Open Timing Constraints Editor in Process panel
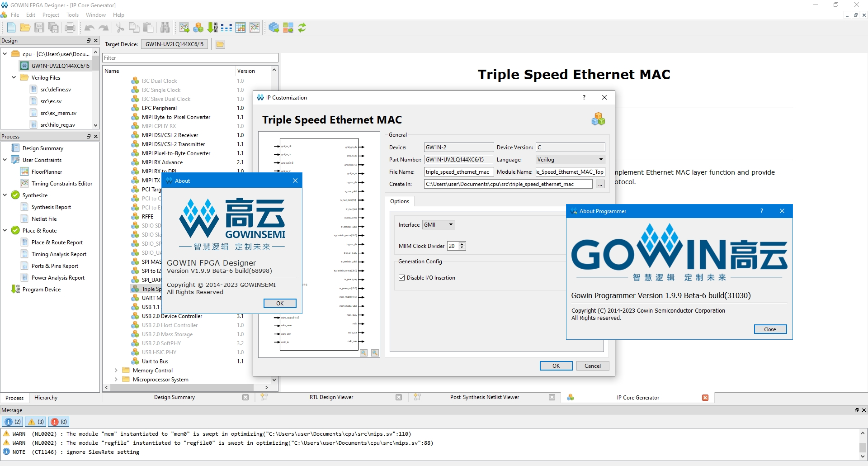Screen dimensions: 868x466 (62, 183)
